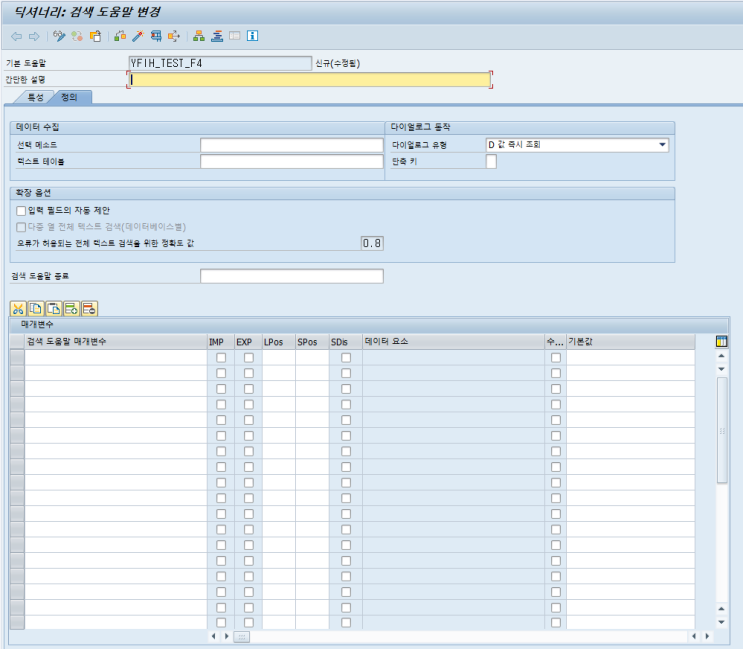Click the accuracy value field showing 0.8
The width and height of the screenshot is (743, 649).
372,243
